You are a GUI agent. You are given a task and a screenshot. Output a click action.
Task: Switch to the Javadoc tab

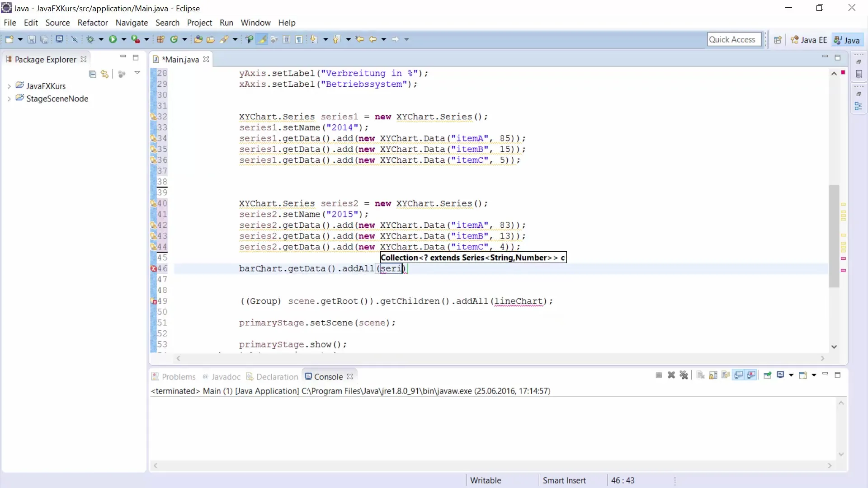click(x=222, y=376)
